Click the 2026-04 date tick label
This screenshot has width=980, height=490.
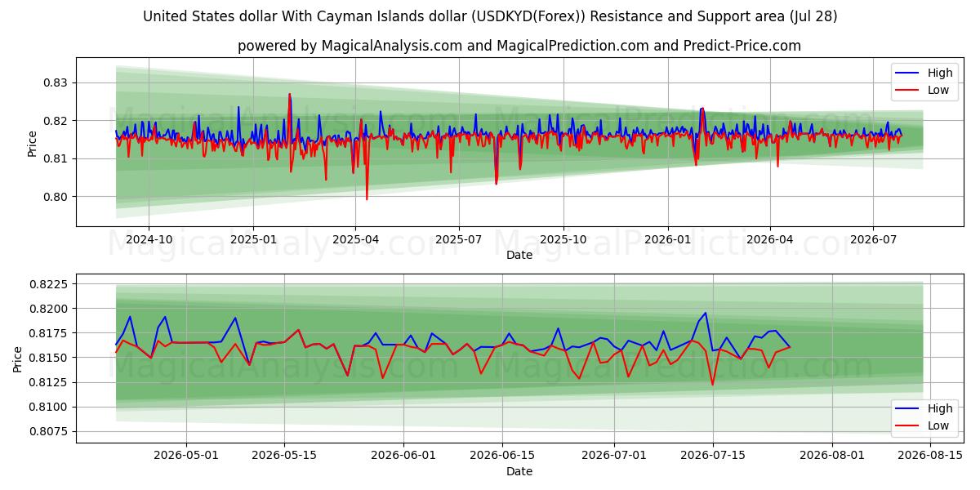pos(769,240)
